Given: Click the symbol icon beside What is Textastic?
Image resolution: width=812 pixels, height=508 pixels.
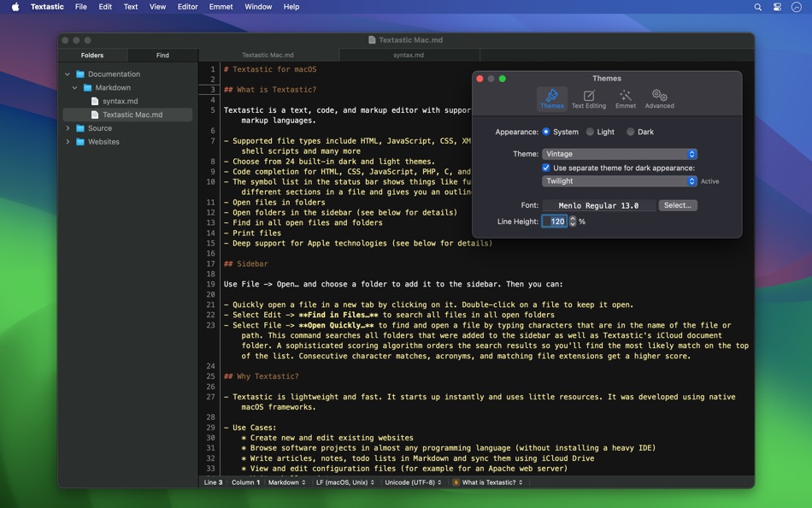Looking at the screenshot, I should pyautogui.click(x=456, y=482).
